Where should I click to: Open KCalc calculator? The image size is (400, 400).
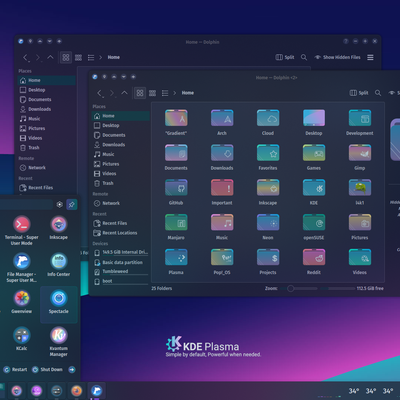[22, 339]
